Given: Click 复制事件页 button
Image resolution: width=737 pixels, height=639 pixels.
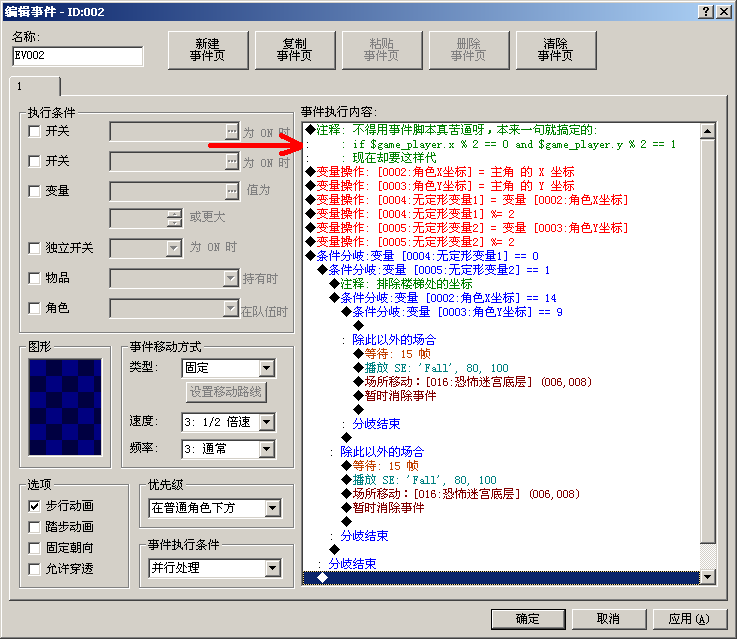Looking at the screenshot, I should (x=295, y=50).
